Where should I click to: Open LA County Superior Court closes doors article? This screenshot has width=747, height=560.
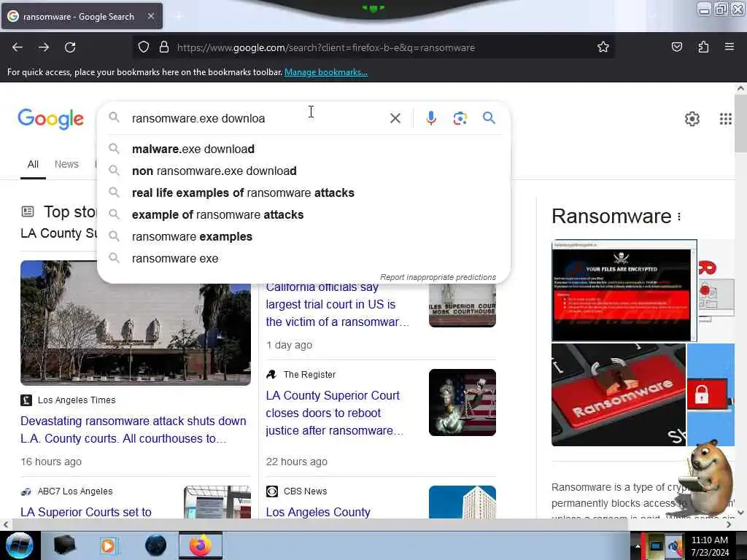334,413
